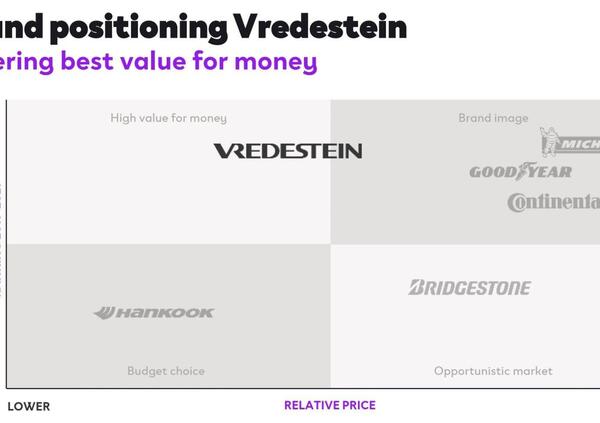Select the Michelin logo with mascot

pos(570,142)
